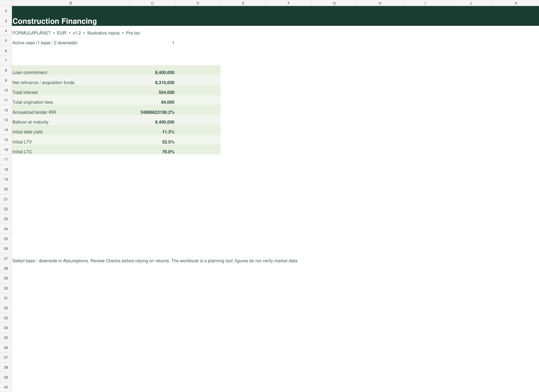Select column J header
Viewport: 539px width, 392px height.
coord(471,3)
